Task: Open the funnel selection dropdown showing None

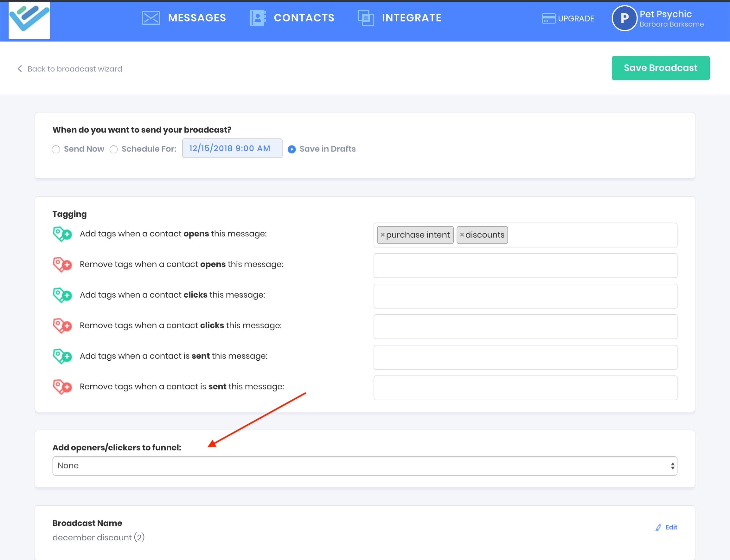Action: click(x=364, y=466)
